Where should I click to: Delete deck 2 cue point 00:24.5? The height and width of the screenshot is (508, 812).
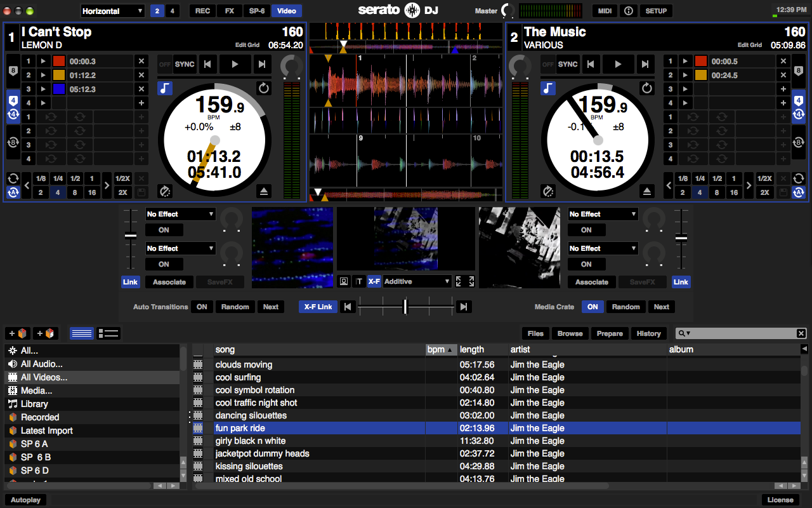click(783, 76)
